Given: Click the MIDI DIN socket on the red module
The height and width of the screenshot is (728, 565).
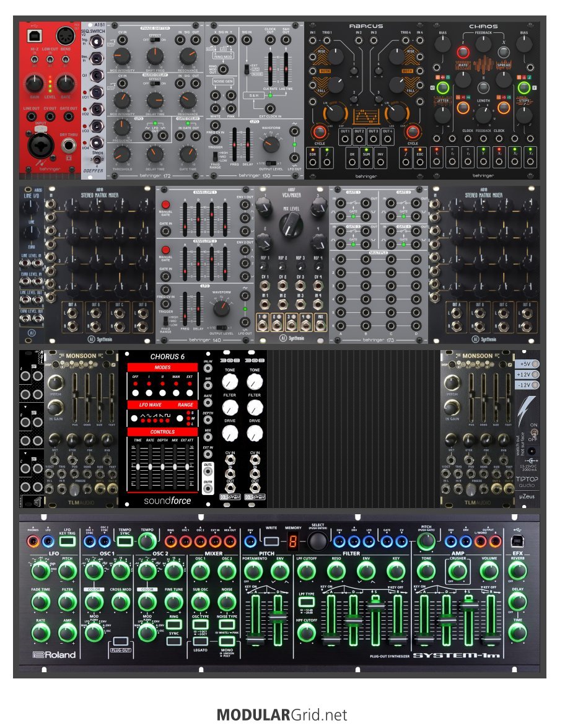Looking at the screenshot, I should coord(66,36).
